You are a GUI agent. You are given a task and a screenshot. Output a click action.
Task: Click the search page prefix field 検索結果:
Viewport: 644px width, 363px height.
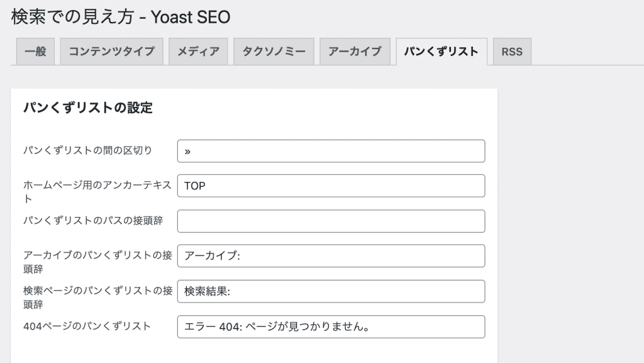click(331, 291)
